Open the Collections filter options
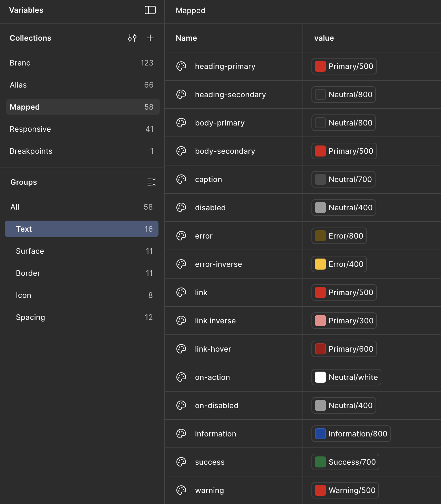This screenshot has height=504, width=441. point(132,38)
